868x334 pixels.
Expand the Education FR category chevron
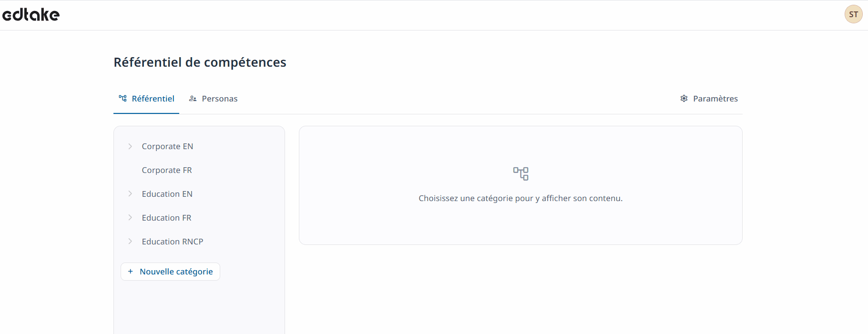click(x=130, y=218)
